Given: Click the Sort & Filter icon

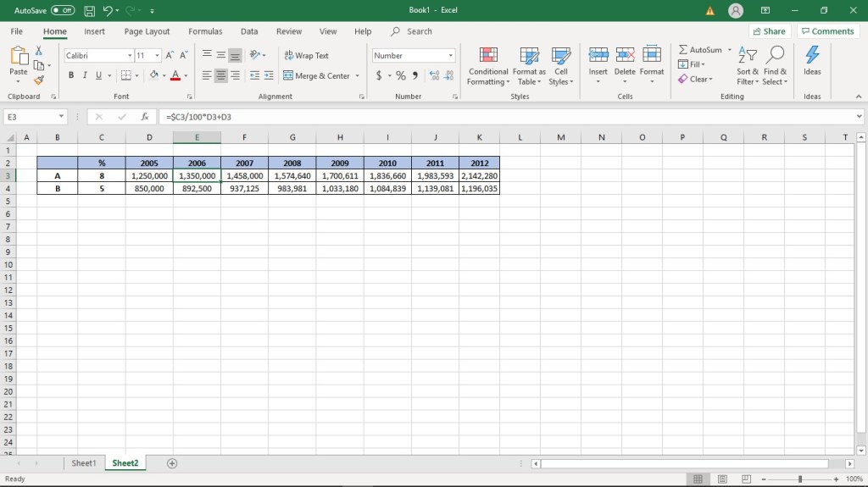Looking at the screenshot, I should (748, 65).
